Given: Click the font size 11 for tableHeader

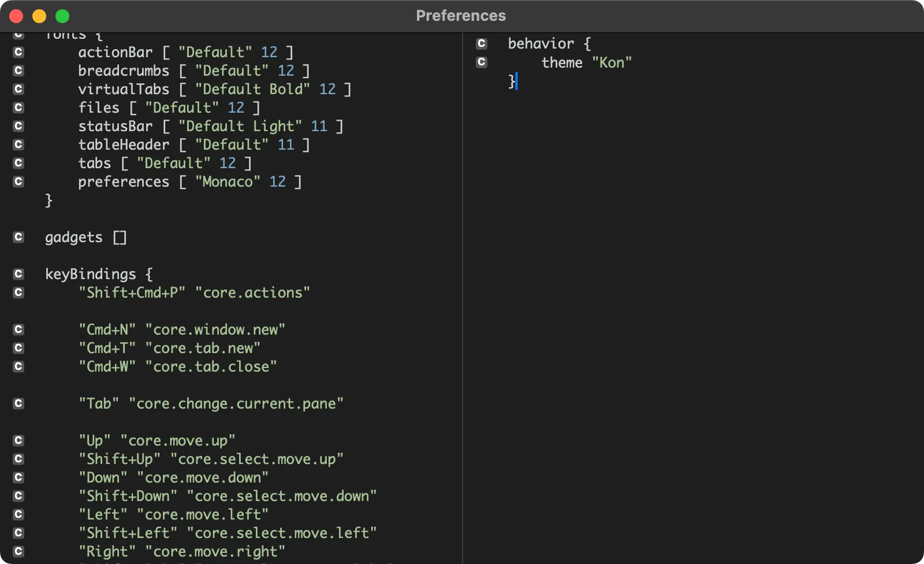Looking at the screenshot, I should (286, 144).
